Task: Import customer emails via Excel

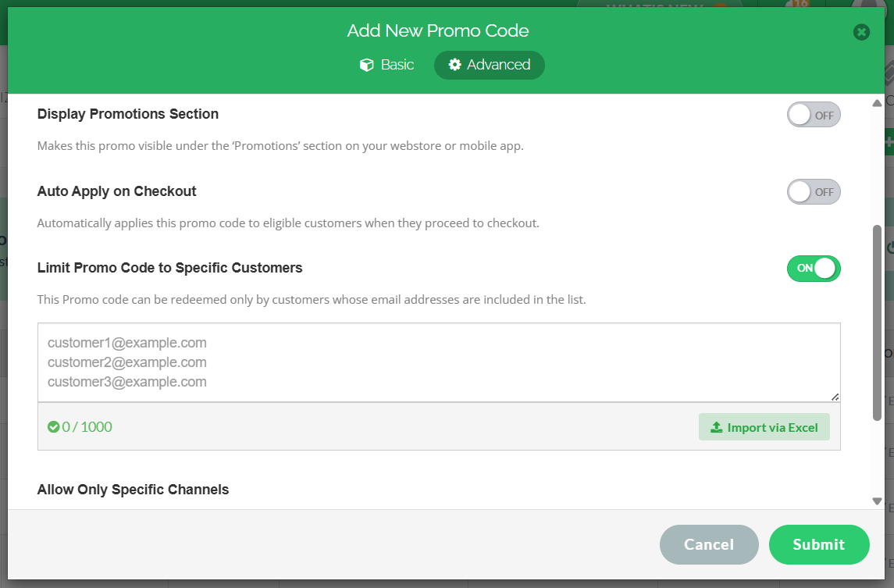Action: click(764, 427)
